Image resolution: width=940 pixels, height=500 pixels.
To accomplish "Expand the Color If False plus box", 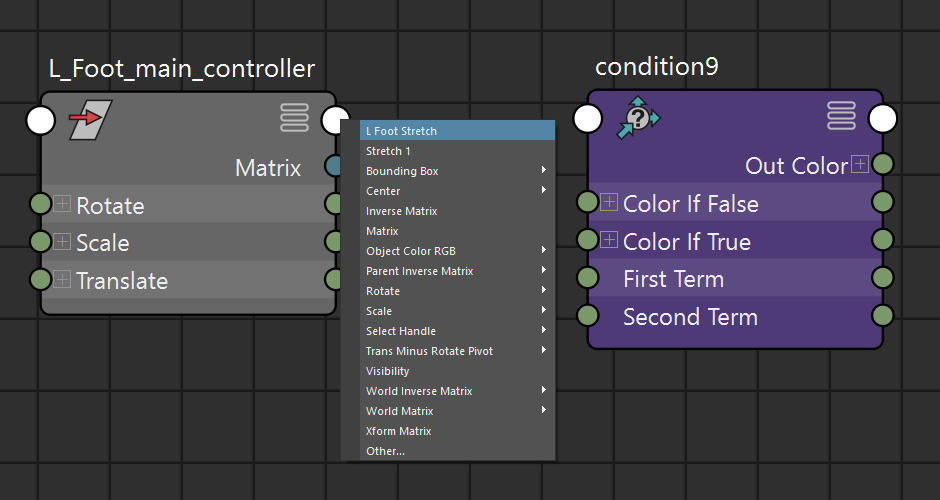I will [609, 201].
